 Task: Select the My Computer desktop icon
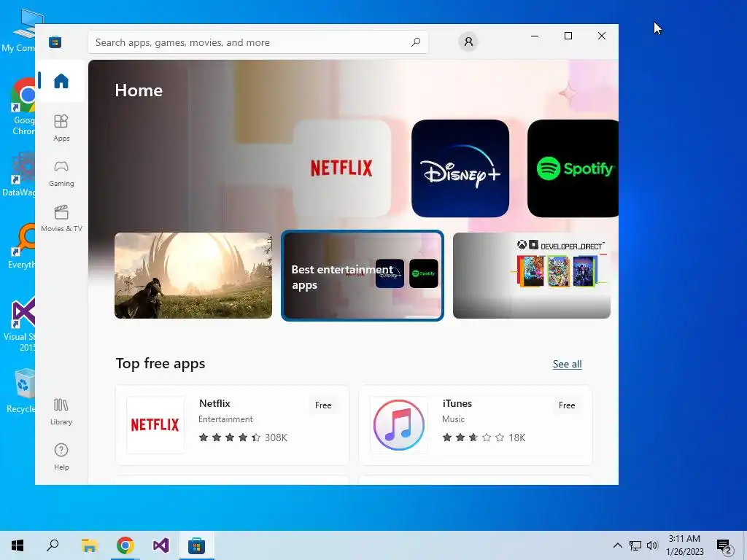tap(21, 31)
